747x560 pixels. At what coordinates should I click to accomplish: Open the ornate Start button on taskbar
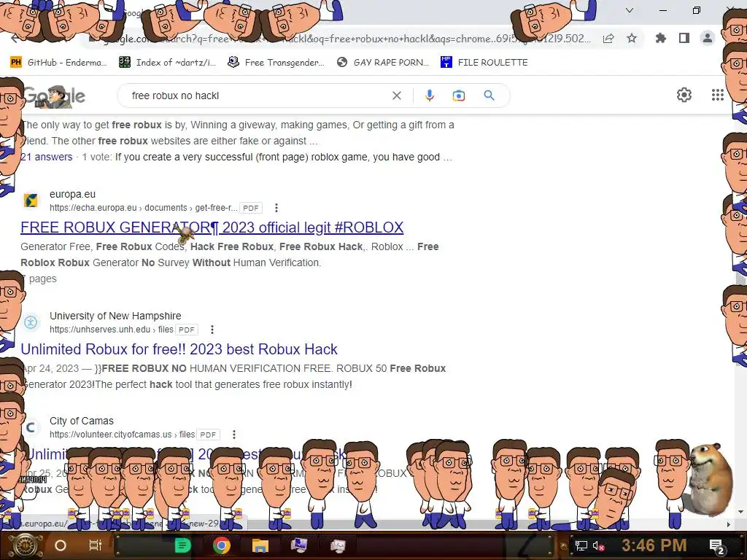pos(25,545)
